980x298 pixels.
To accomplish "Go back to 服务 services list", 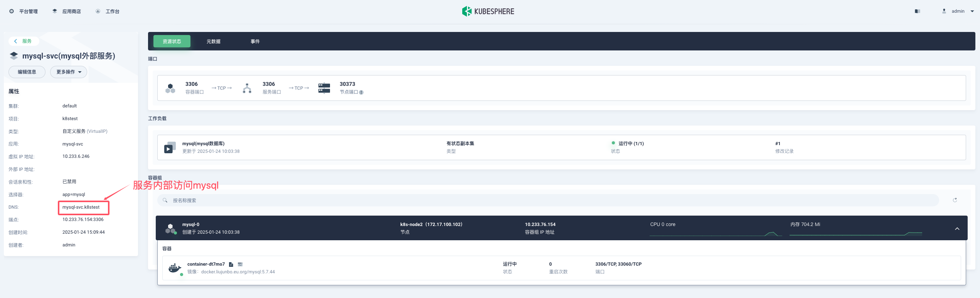I will click(23, 41).
